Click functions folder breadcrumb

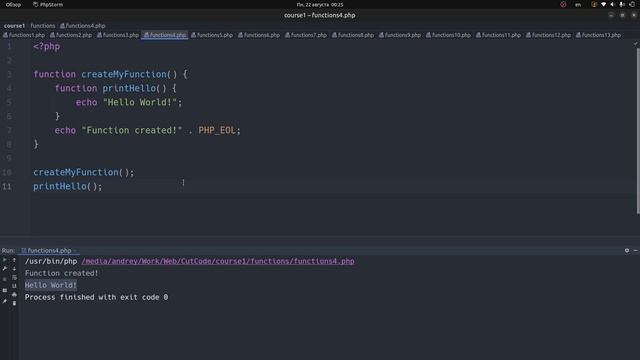coord(42,26)
